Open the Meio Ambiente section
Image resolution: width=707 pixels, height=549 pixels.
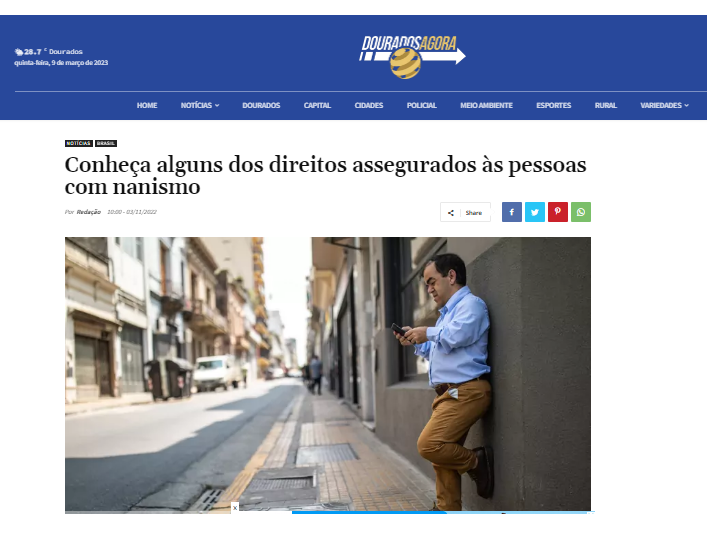click(486, 105)
